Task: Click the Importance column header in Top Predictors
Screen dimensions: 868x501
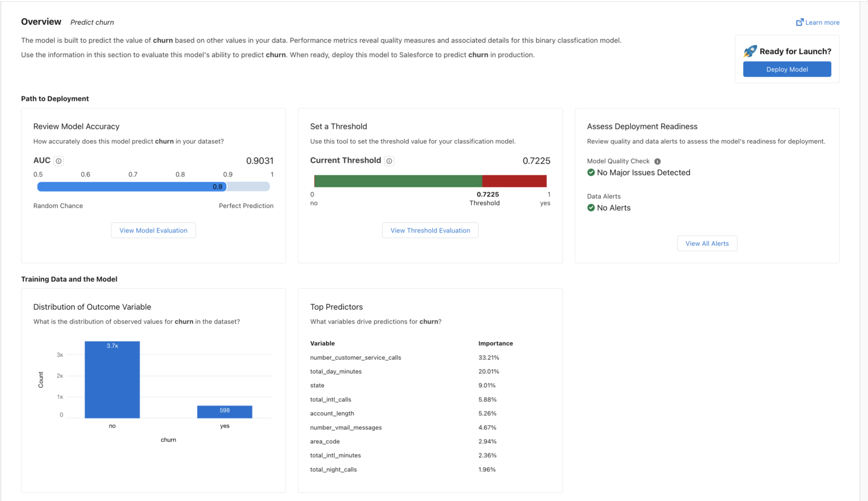Action: point(496,343)
